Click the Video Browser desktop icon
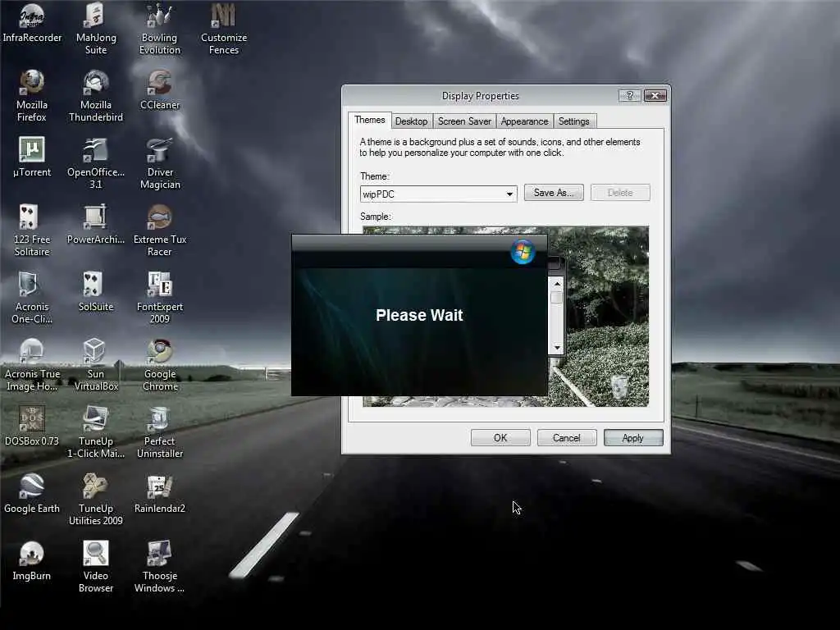Viewport: 840px width, 630px height. tap(96, 568)
